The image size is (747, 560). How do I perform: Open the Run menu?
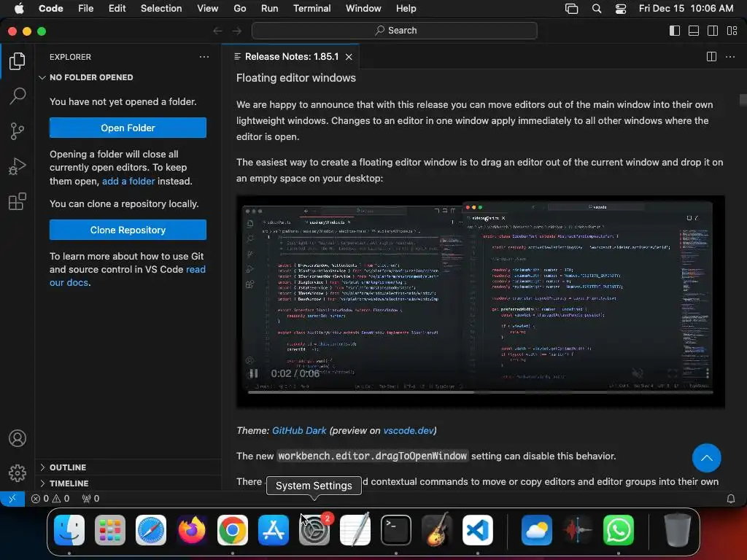click(270, 8)
